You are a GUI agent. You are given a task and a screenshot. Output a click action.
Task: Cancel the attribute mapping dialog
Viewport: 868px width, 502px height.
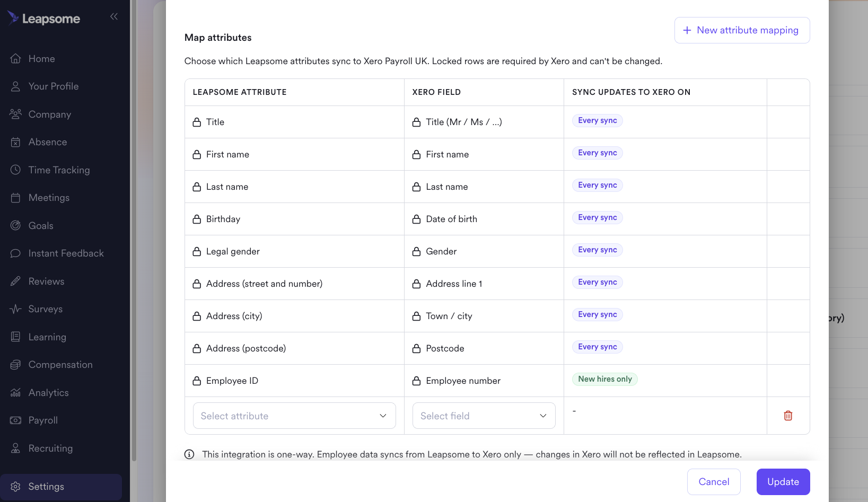pyautogui.click(x=714, y=482)
